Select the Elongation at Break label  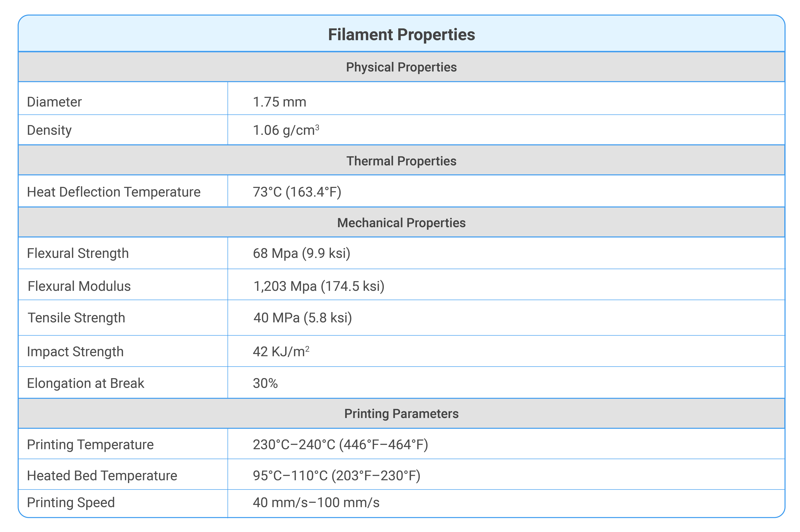[86, 383]
